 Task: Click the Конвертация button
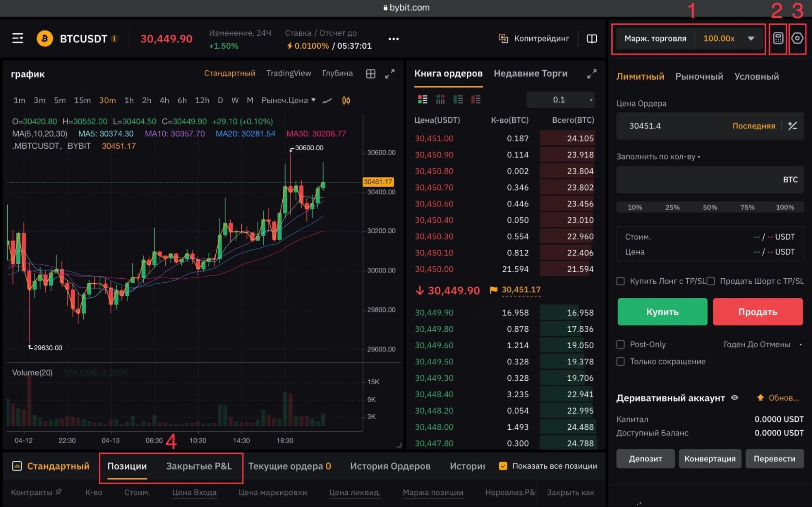point(710,459)
